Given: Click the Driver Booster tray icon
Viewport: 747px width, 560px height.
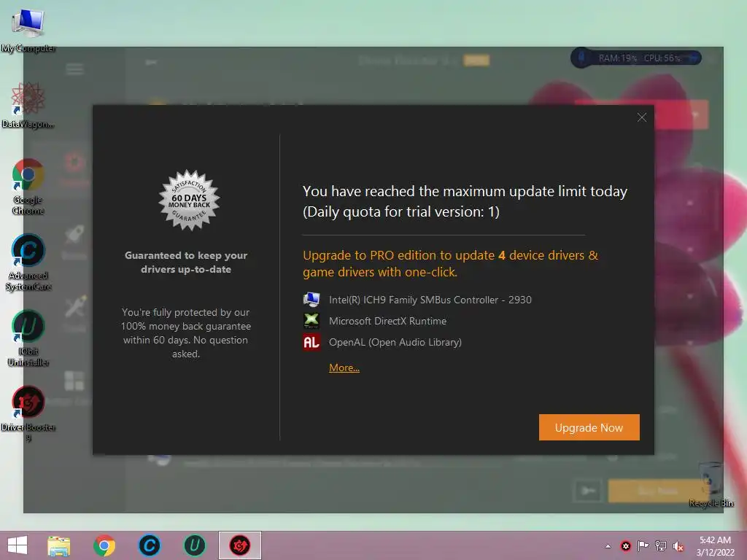Looking at the screenshot, I should (625, 546).
